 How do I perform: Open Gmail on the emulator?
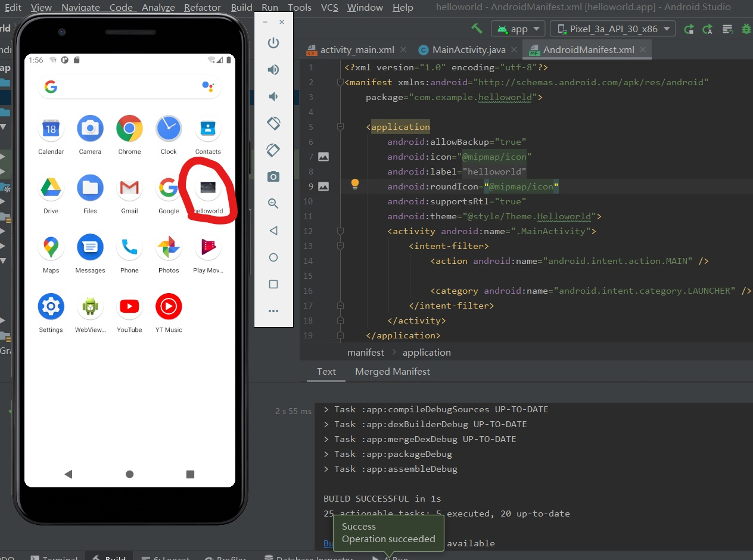pyautogui.click(x=129, y=188)
